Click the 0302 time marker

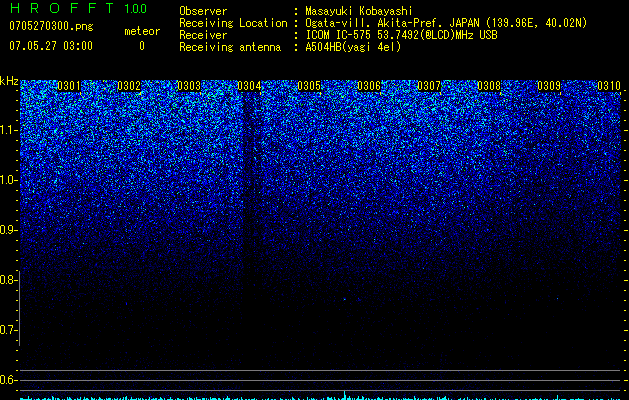click(x=129, y=86)
